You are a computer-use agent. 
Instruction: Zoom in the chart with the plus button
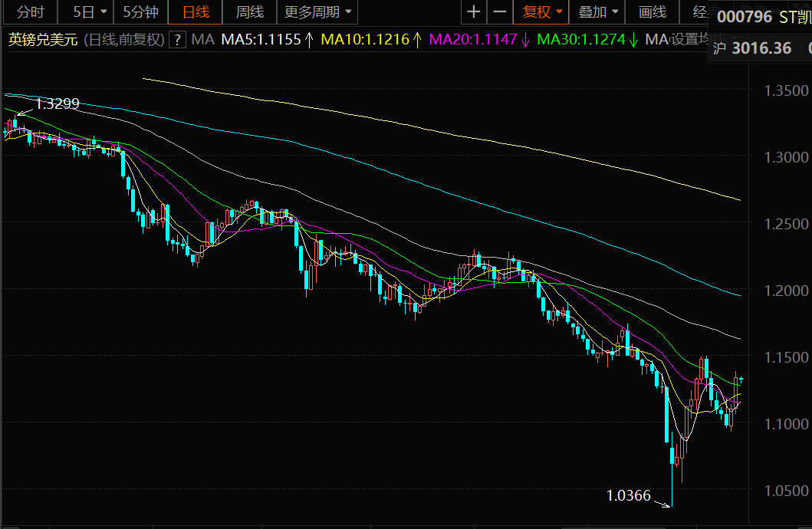pyautogui.click(x=473, y=12)
